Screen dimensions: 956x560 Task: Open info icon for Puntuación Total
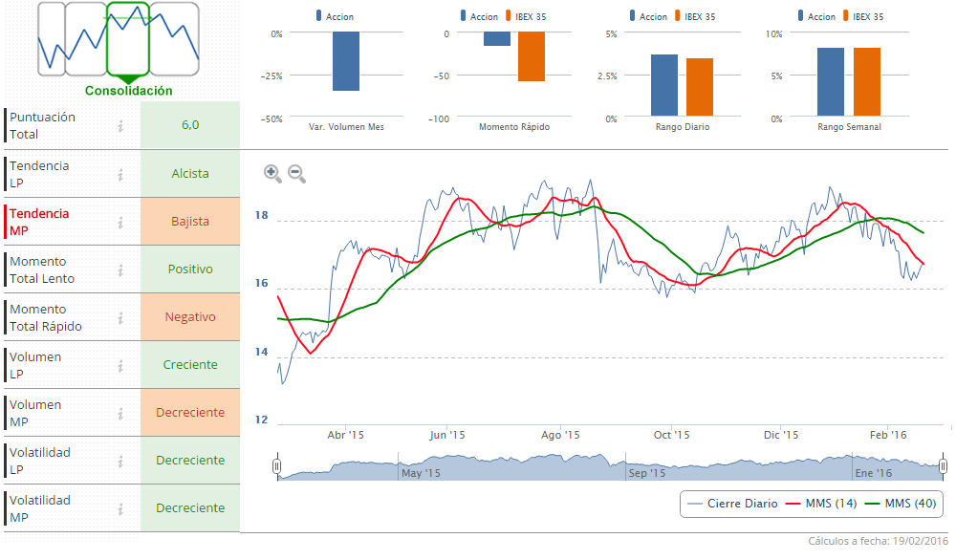[x=121, y=125]
